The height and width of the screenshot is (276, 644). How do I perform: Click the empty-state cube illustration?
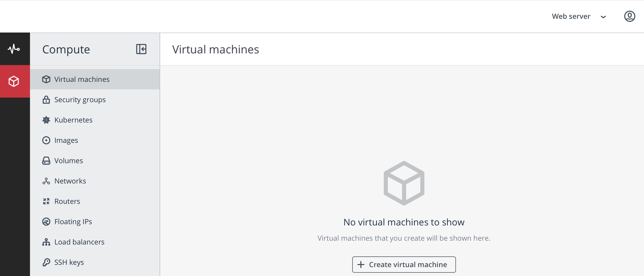tap(404, 183)
